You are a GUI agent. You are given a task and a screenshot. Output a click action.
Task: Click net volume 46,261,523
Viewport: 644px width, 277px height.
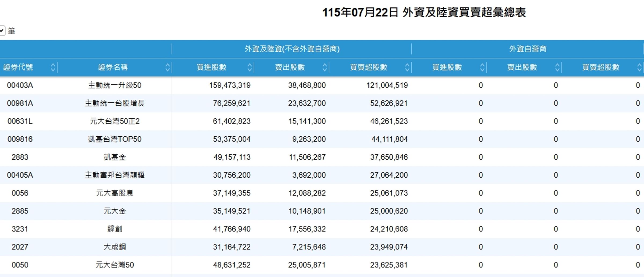pyautogui.click(x=389, y=121)
